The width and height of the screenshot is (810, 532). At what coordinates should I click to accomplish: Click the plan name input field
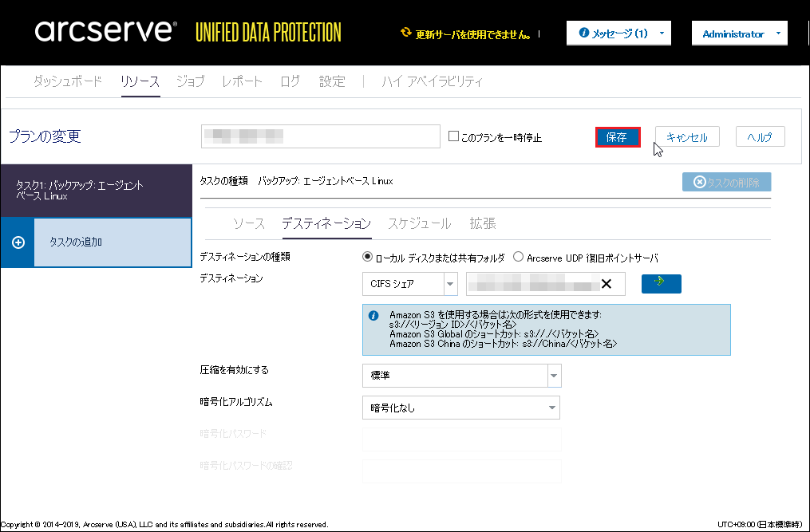coord(321,136)
